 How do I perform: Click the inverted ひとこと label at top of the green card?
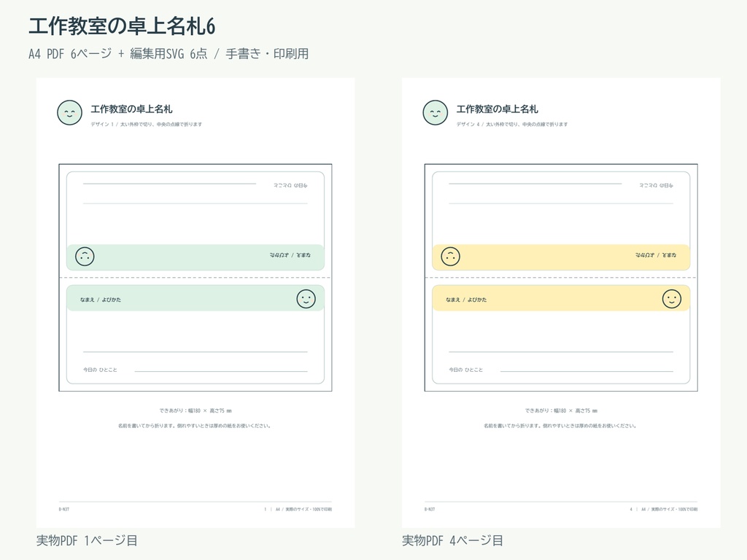(290, 185)
